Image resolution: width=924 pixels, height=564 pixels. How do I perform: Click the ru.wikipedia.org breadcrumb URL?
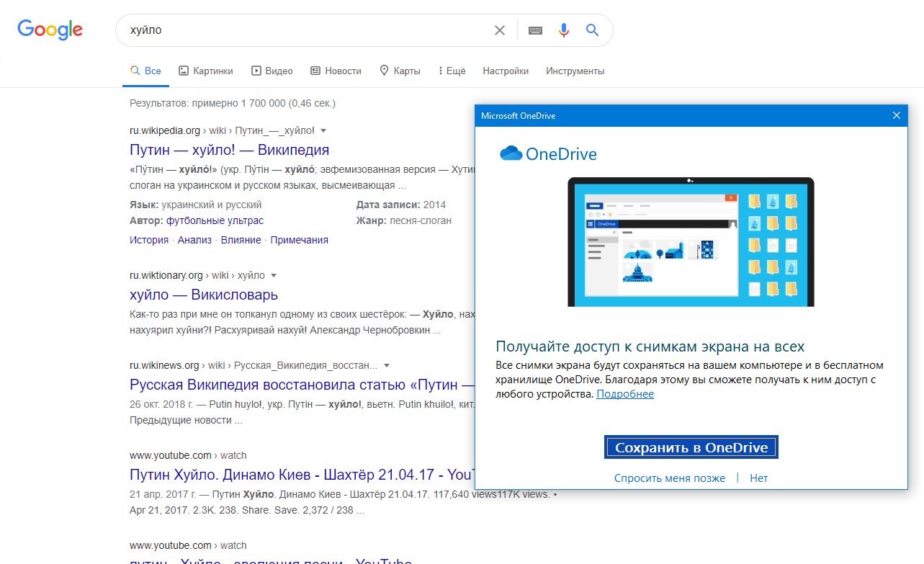coord(222,131)
